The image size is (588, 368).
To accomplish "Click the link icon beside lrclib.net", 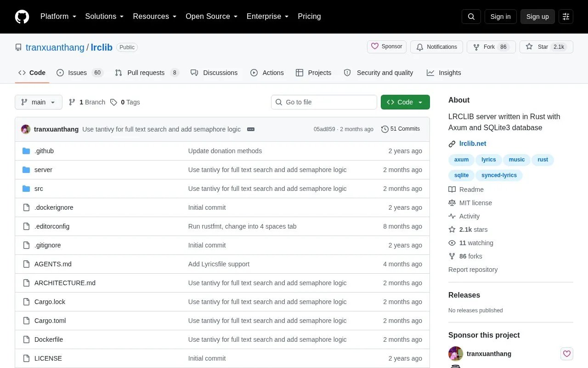I will [452, 144].
